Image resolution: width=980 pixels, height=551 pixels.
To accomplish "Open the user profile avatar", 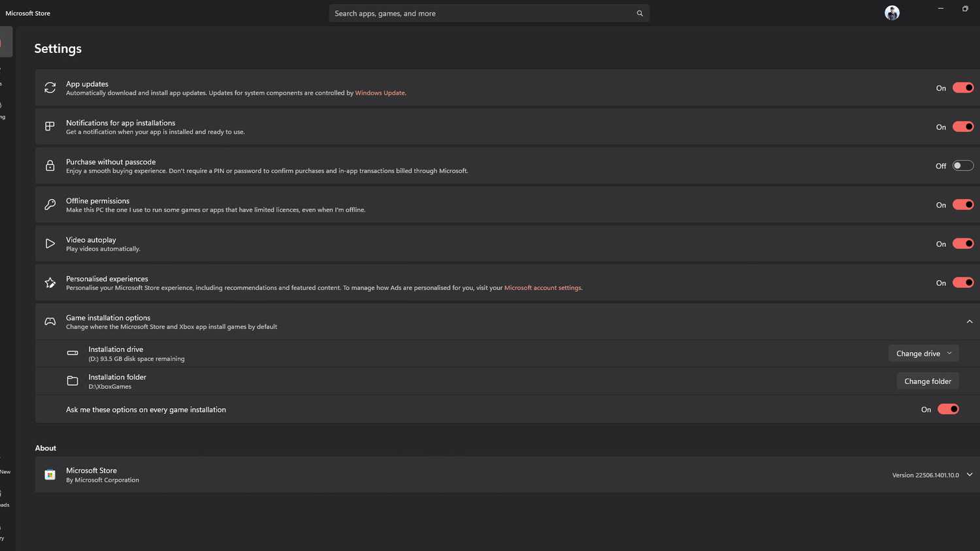I will (892, 13).
